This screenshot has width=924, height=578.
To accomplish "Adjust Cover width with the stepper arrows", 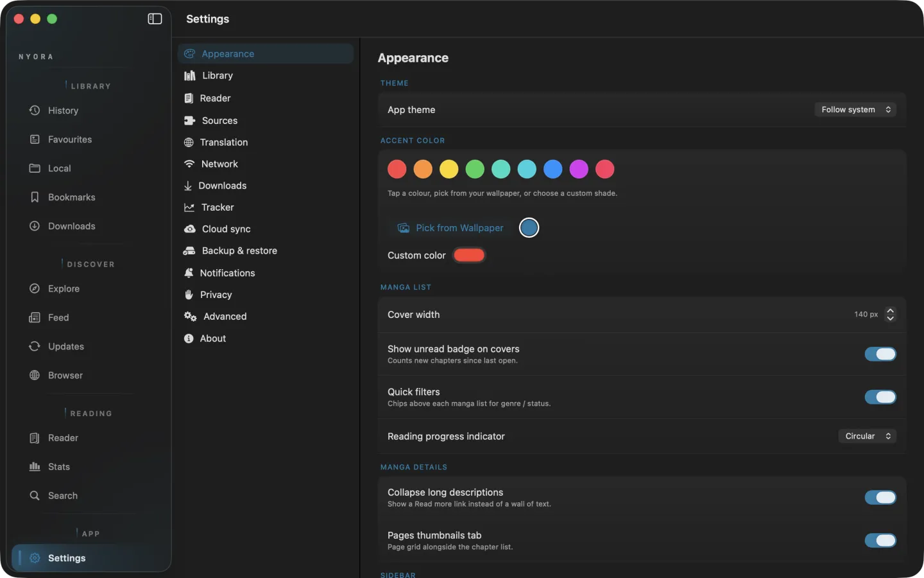I will pos(890,315).
